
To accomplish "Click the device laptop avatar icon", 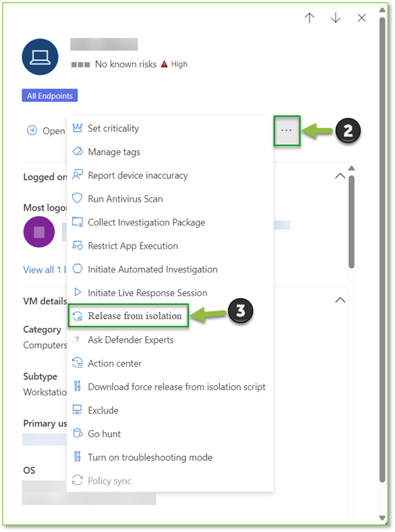I will 40,57.
